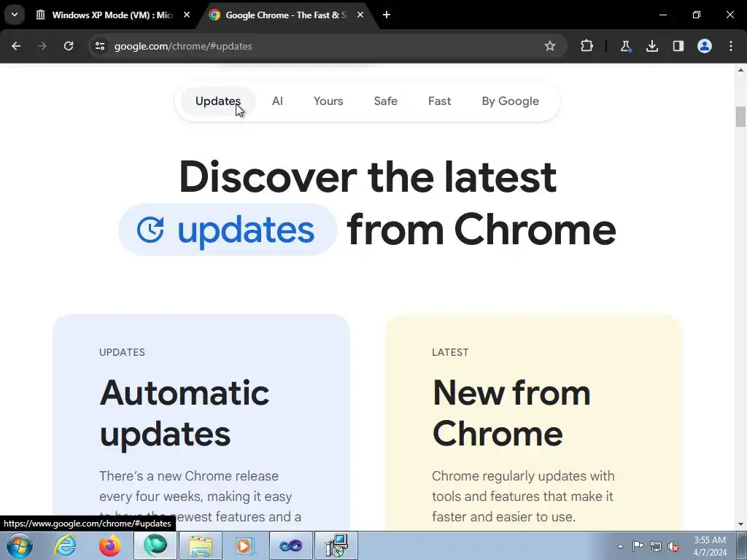Screen dimensions: 747x560
Task: Close the Windows XP Mode tab
Action: tap(187, 15)
